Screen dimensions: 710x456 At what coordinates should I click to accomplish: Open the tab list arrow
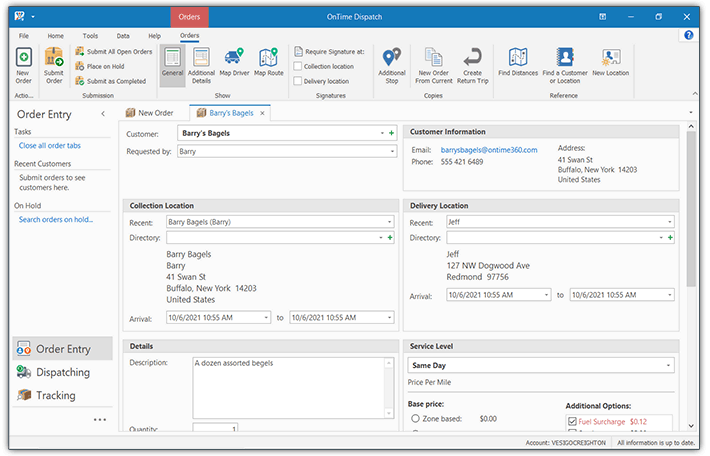point(691,112)
